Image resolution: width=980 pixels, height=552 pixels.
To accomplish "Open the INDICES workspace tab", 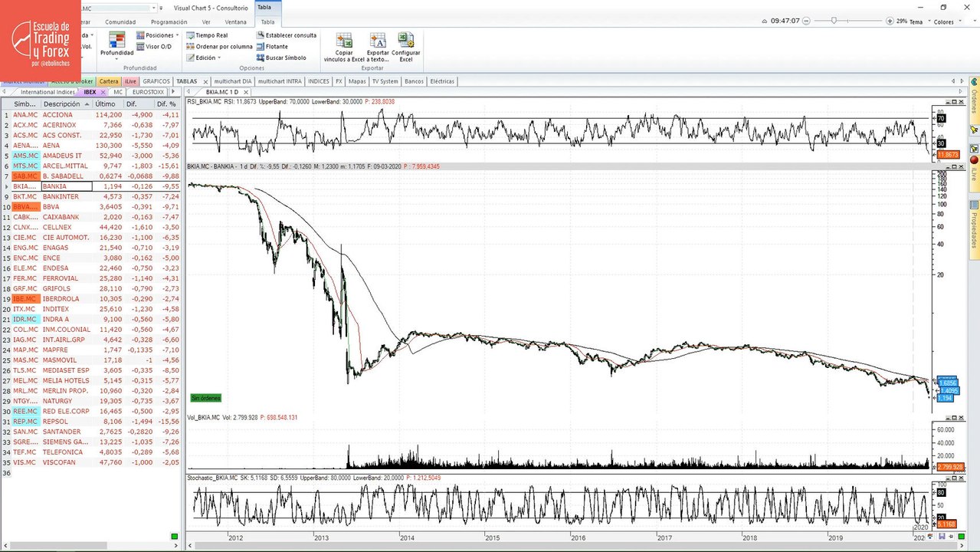I will pyautogui.click(x=318, y=81).
